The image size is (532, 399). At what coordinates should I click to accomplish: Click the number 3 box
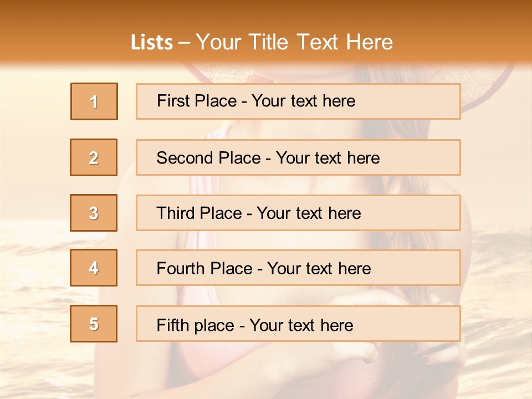coord(94,213)
